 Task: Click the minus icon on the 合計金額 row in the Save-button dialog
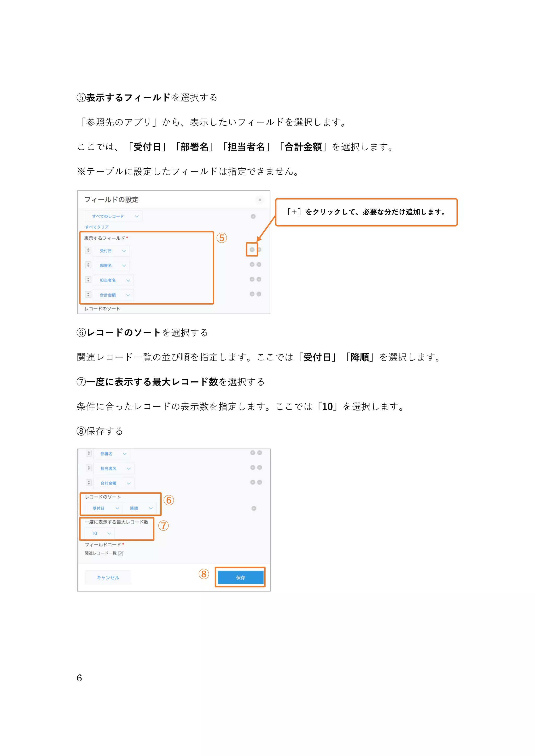pos(260,482)
